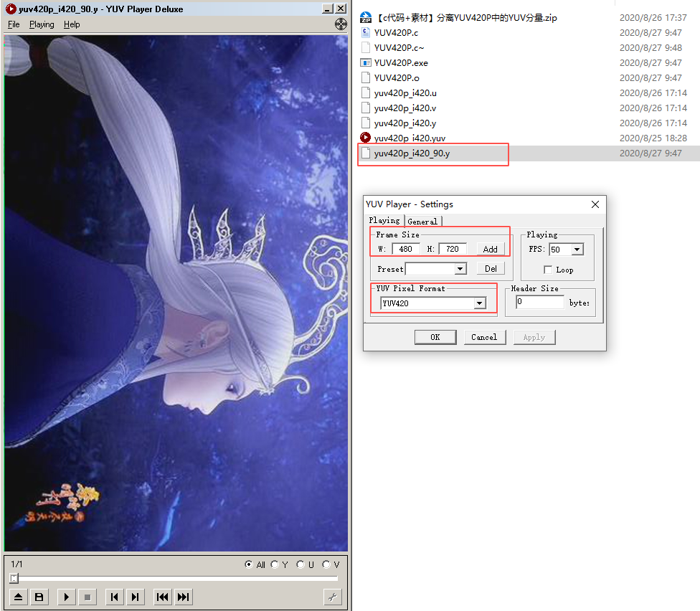Open the Playing menu
Screen dimensions: 700x611
pyautogui.click(x=42, y=24)
